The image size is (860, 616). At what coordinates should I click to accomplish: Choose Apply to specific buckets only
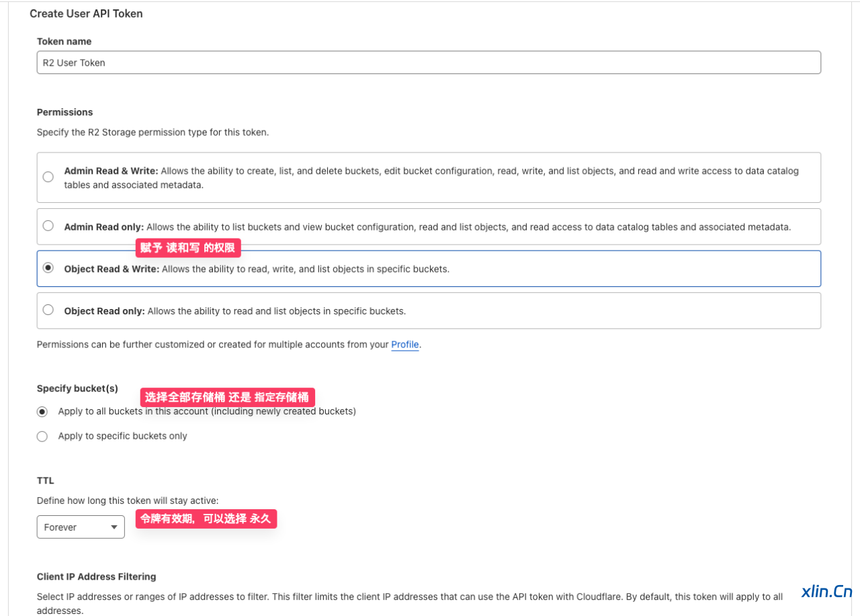click(x=42, y=436)
